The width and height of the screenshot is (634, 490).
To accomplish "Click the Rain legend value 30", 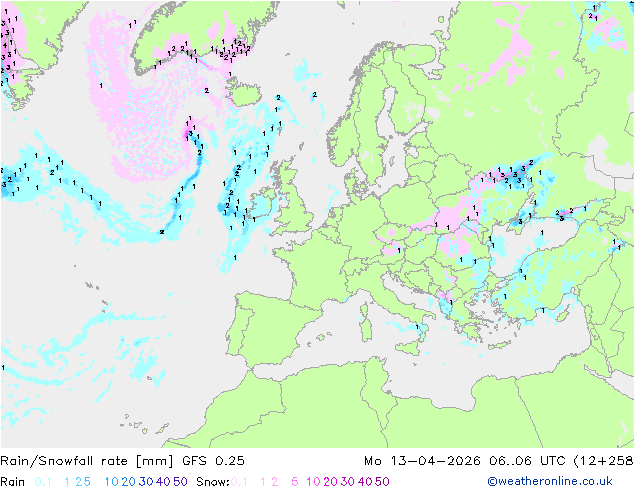I will click(x=146, y=482).
